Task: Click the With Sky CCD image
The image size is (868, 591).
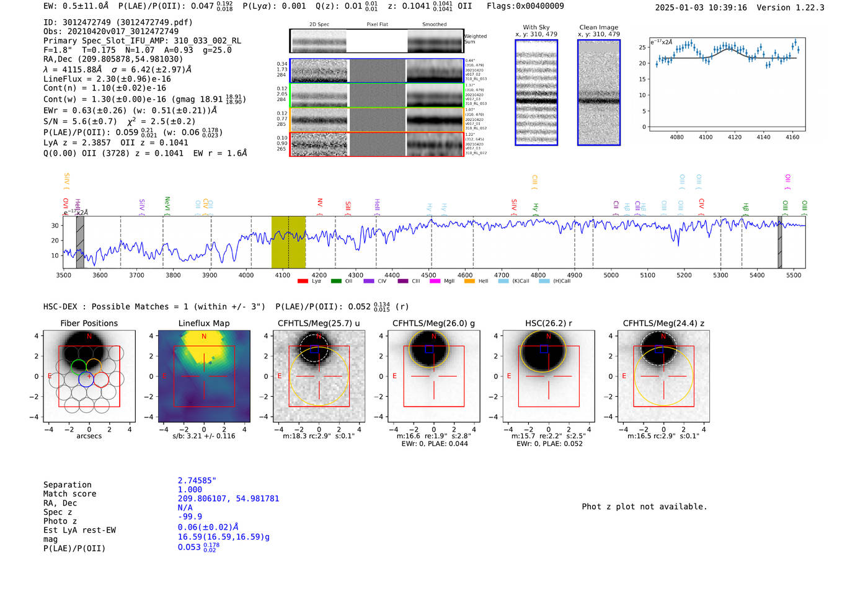Action: pyautogui.click(x=536, y=92)
